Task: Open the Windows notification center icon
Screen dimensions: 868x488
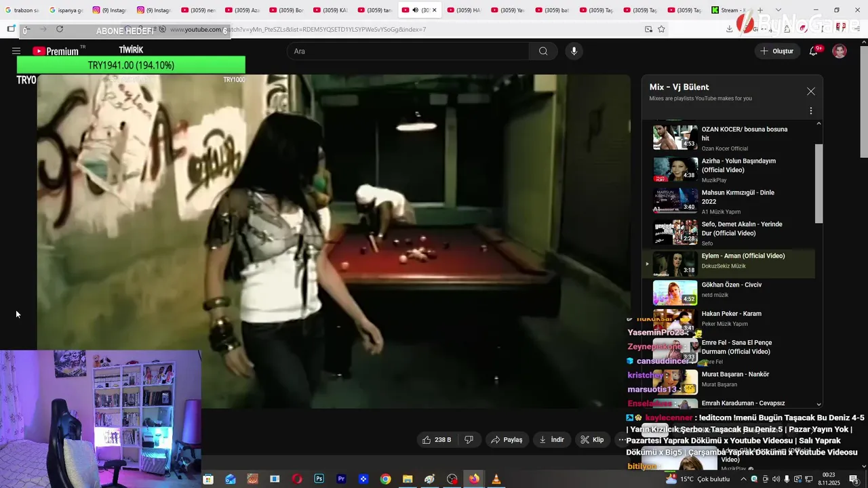Action: click(x=853, y=479)
